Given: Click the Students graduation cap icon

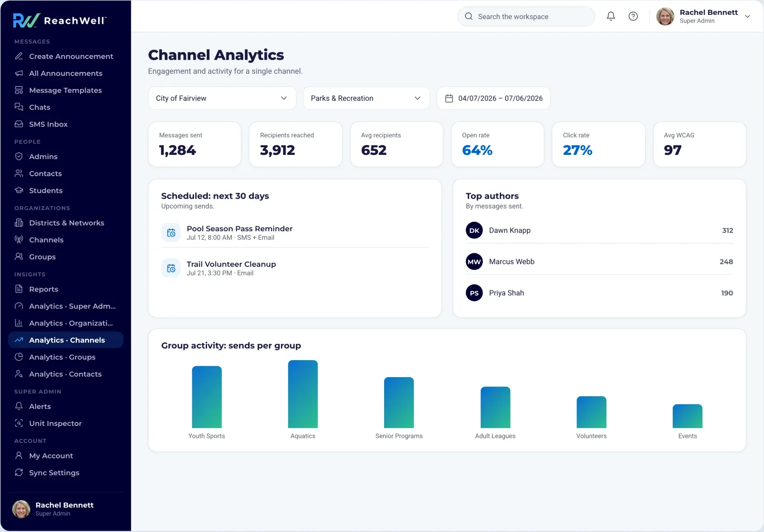Looking at the screenshot, I should click(x=19, y=190).
